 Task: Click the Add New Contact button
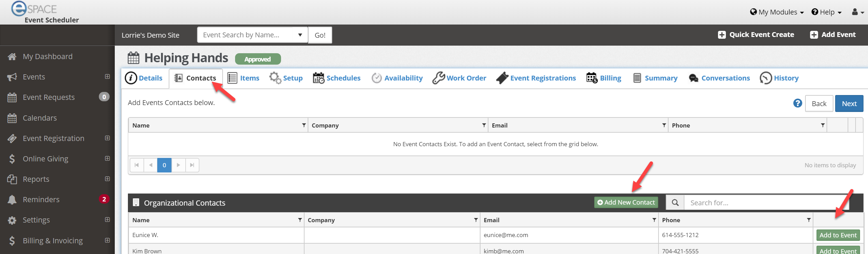(x=626, y=203)
